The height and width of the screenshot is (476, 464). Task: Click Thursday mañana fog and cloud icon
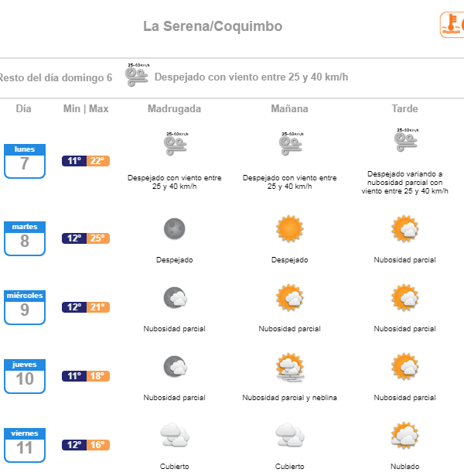pos(289,366)
